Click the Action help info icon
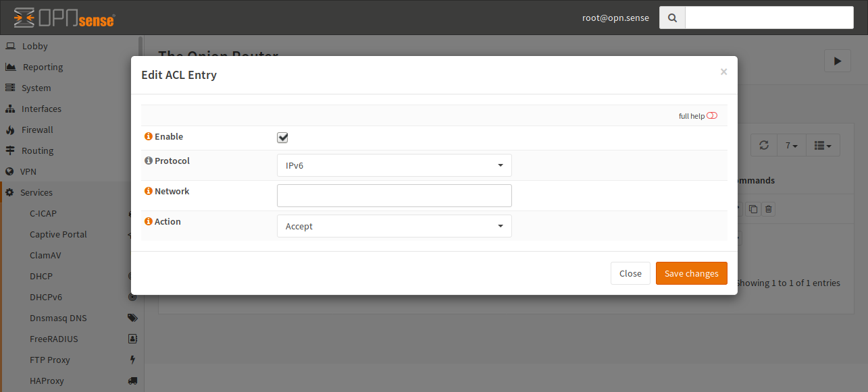The image size is (868, 392). (x=148, y=222)
